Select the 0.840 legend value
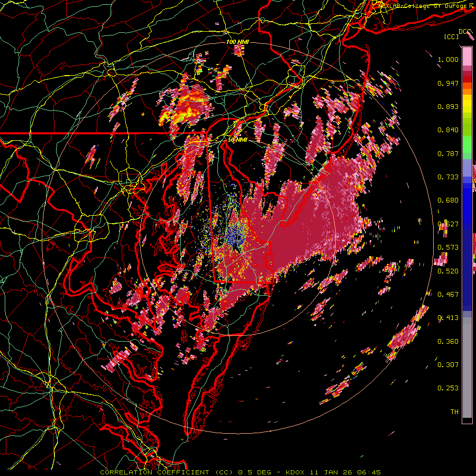Image resolution: width=476 pixels, height=476 pixels. [448, 130]
